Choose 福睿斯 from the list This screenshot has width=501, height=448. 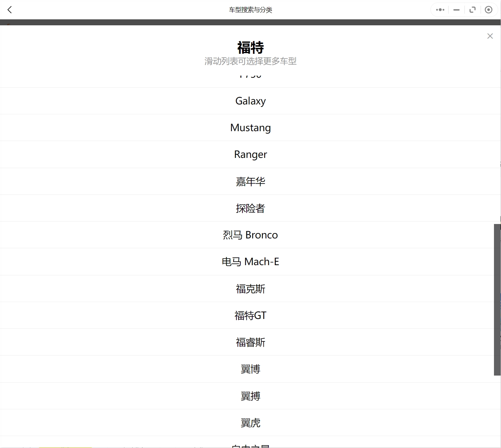(250, 342)
